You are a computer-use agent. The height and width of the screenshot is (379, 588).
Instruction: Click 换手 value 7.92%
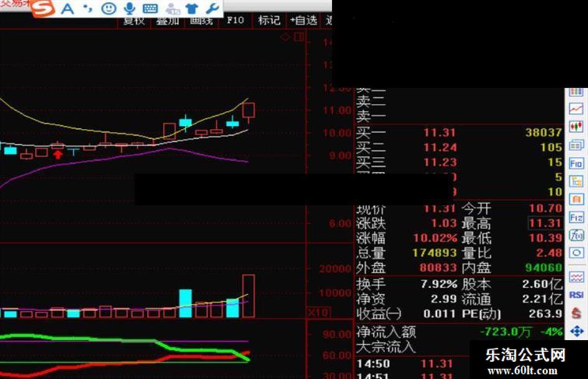pos(439,284)
